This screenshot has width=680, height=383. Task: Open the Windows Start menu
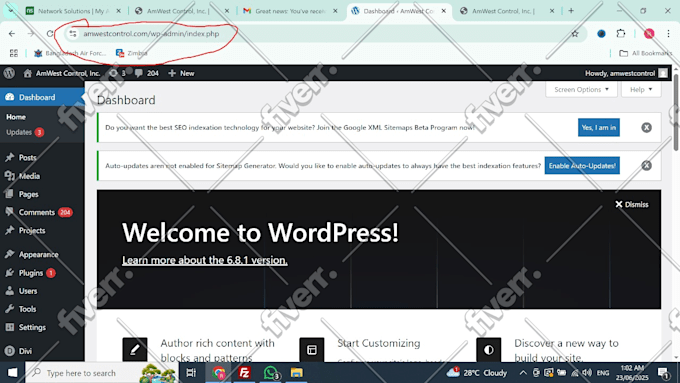point(13,373)
